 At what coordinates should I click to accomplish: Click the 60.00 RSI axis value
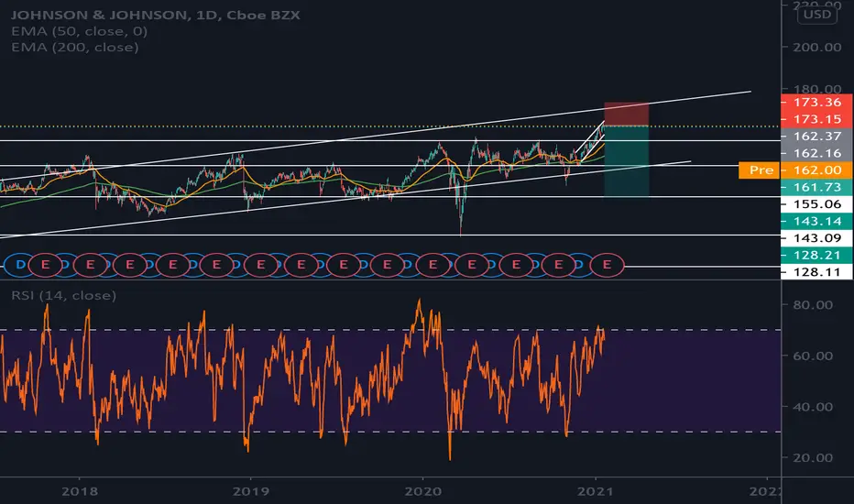point(813,356)
